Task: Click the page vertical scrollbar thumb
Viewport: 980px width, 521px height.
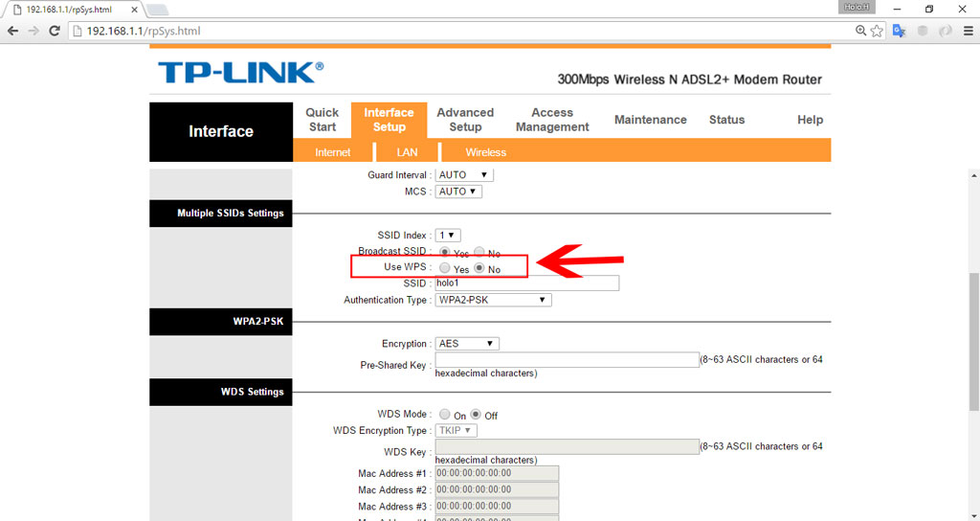Action: pos(973,342)
